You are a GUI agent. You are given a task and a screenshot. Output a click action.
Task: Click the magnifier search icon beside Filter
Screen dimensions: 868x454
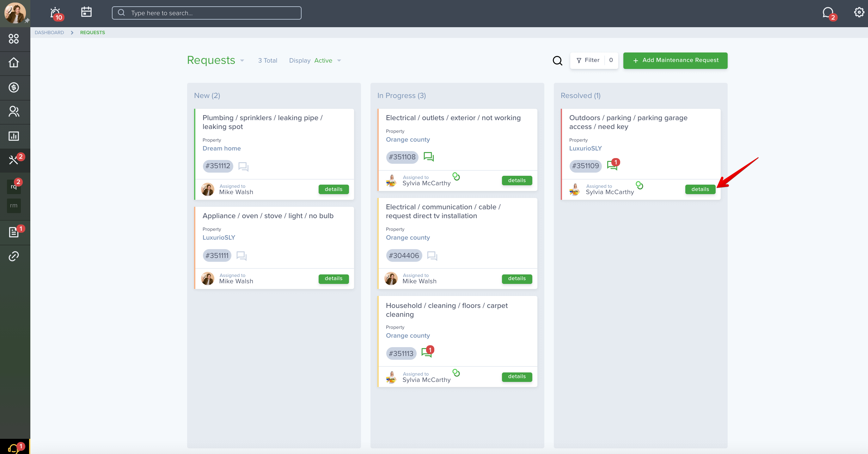pyautogui.click(x=558, y=61)
